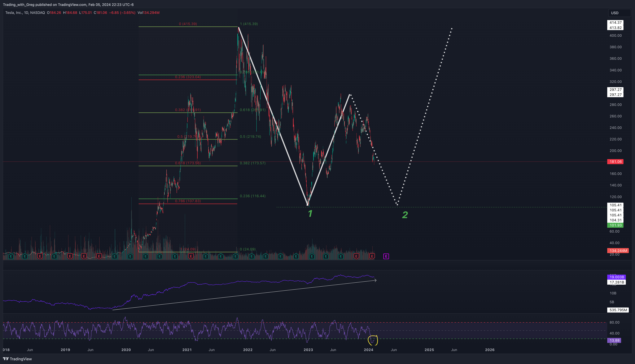Click the Tesla, Inc., 1D, NASDAQ symbol title
This screenshot has height=364, width=635.
[x=25, y=13]
